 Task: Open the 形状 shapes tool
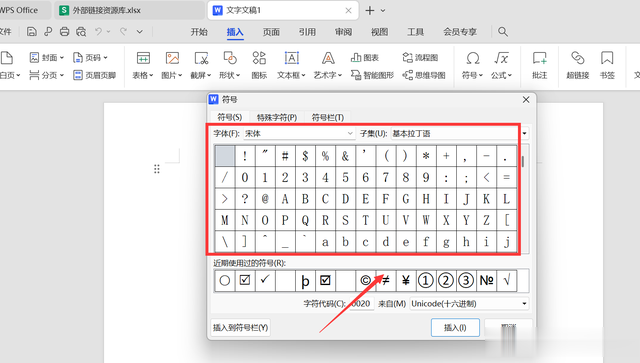pyautogui.click(x=230, y=65)
